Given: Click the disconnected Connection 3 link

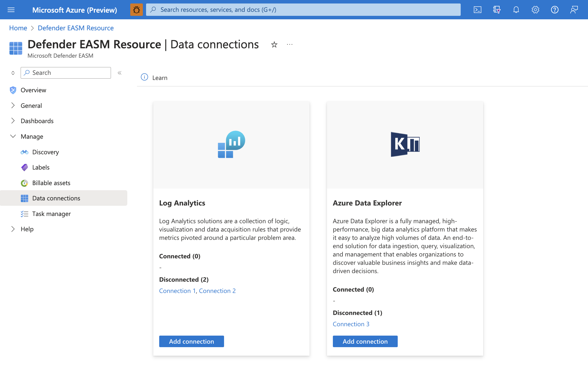Looking at the screenshot, I should [351, 324].
